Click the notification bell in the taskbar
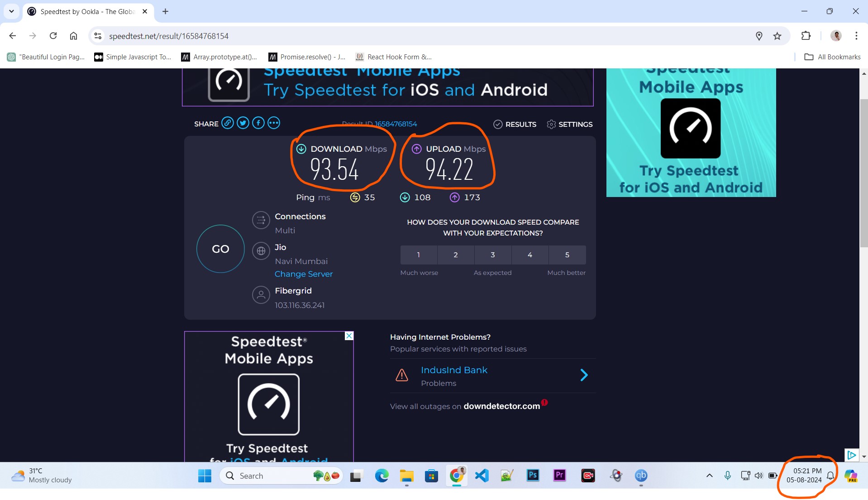Screen dimensions: 868x500 830,476
